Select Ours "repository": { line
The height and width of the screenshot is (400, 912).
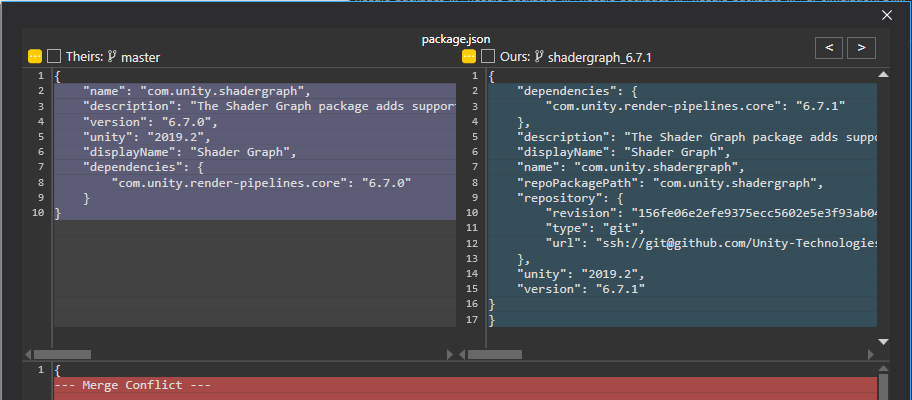(682, 198)
